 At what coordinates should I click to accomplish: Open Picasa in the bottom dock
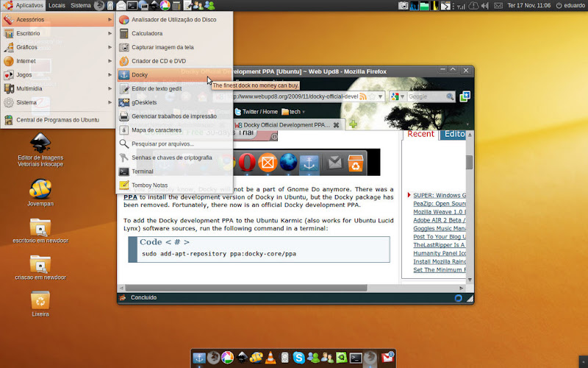(227, 358)
